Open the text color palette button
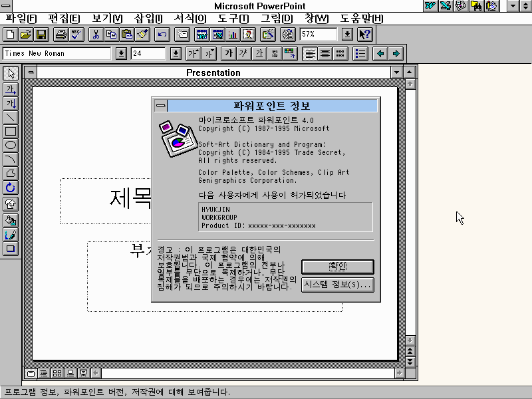This screenshot has height=399, width=532. coord(290,54)
